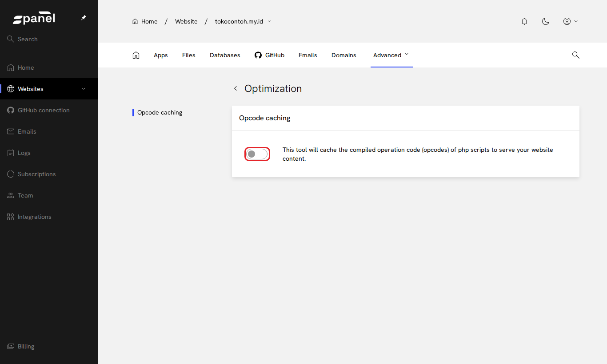607x364 pixels.
Task: Click the opcode caching description text
Action: 418,154
